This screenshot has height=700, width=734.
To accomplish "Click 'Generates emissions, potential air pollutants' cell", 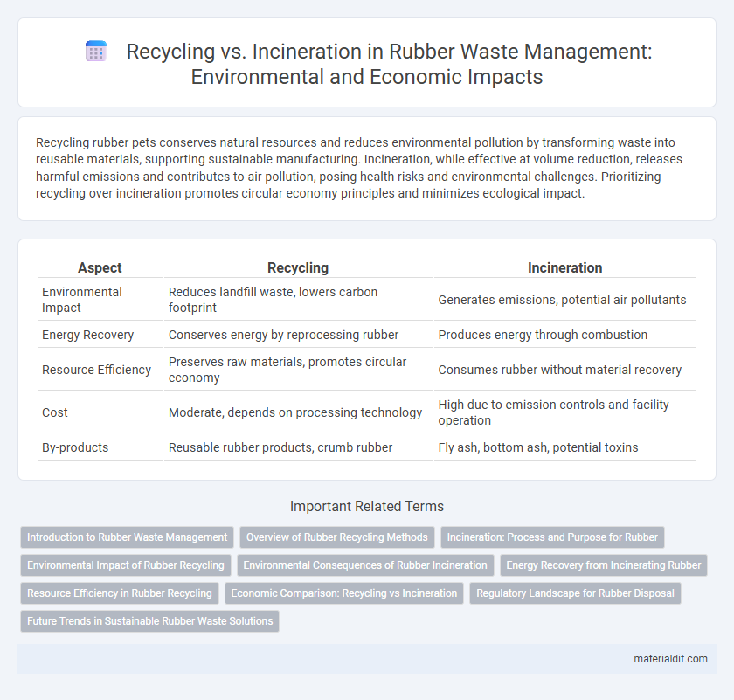I will [565, 300].
